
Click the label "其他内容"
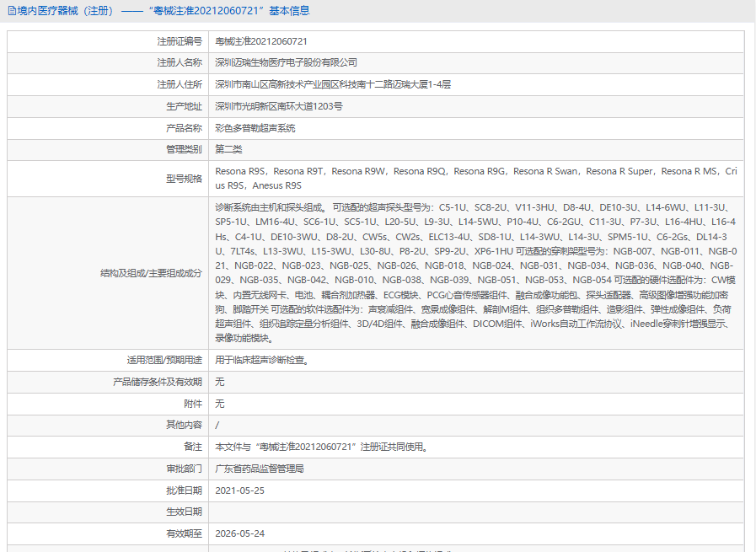pos(184,425)
